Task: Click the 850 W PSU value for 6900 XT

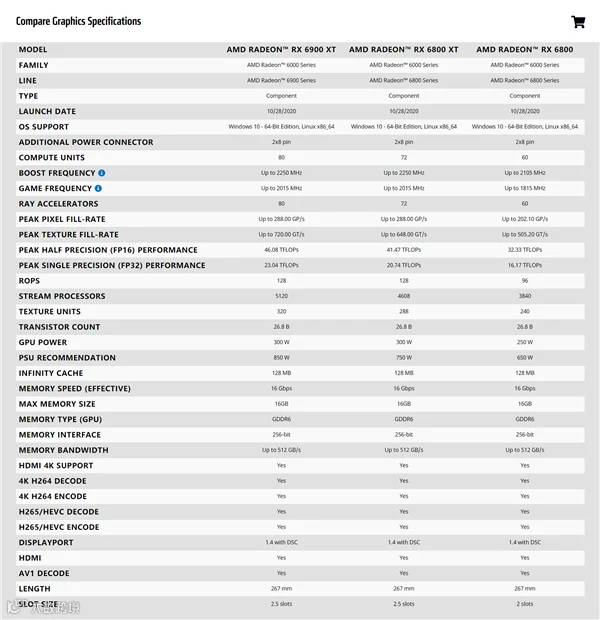Action: tap(281, 358)
